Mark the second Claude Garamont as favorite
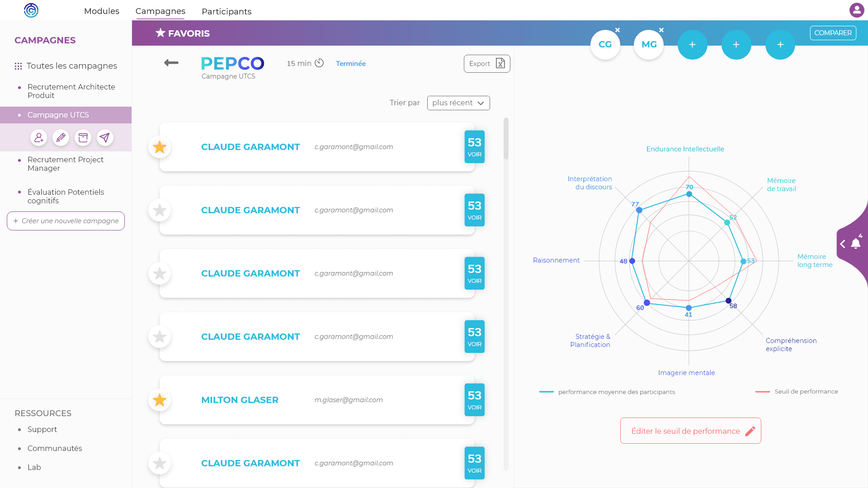This screenshot has height=488, width=868. click(x=160, y=210)
